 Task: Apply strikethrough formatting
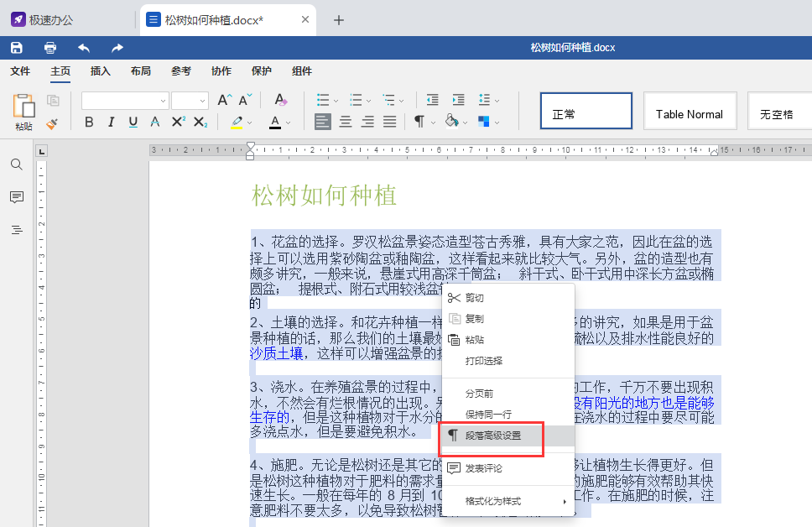[155, 123]
